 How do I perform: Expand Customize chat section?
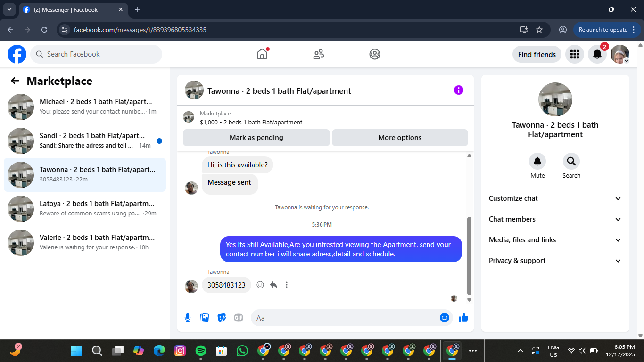pyautogui.click(x=555, y=198)
